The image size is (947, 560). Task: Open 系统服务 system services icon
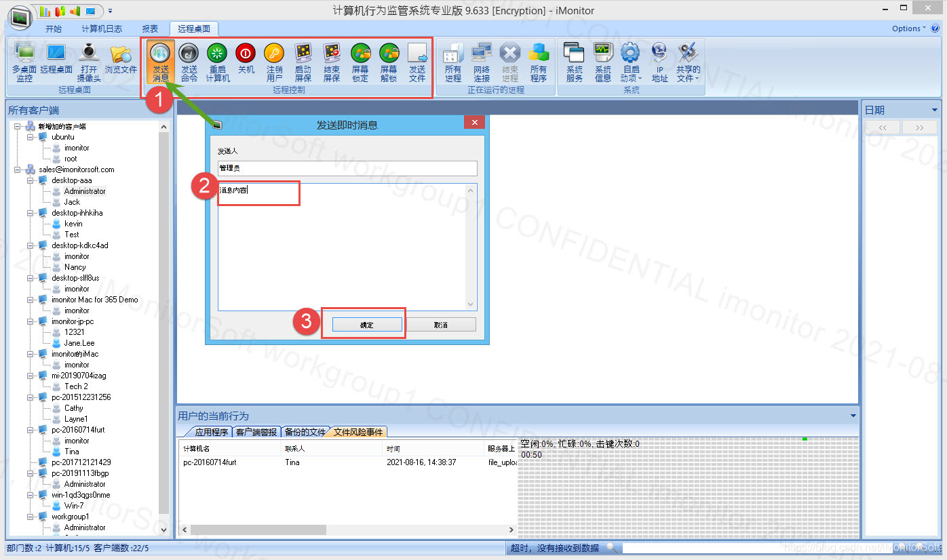coord(574,62)
